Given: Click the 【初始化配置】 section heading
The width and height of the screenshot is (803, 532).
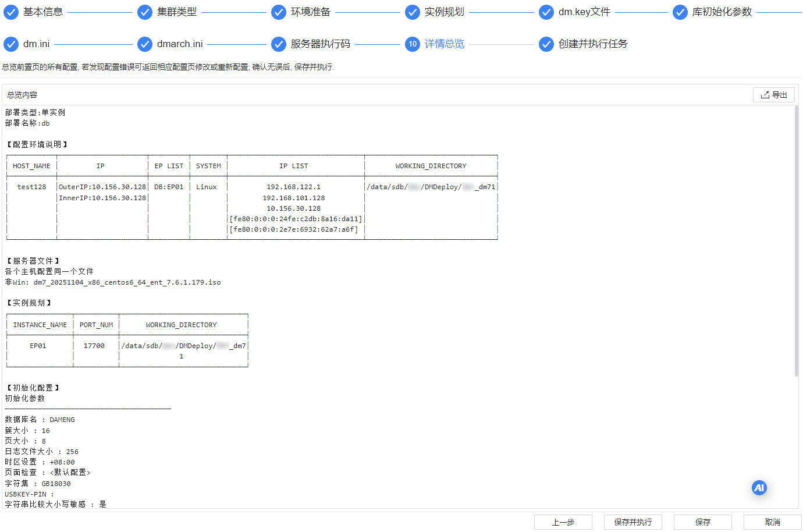Looking at the screenshot, I should pyautogui.click(x=33, y=388).
